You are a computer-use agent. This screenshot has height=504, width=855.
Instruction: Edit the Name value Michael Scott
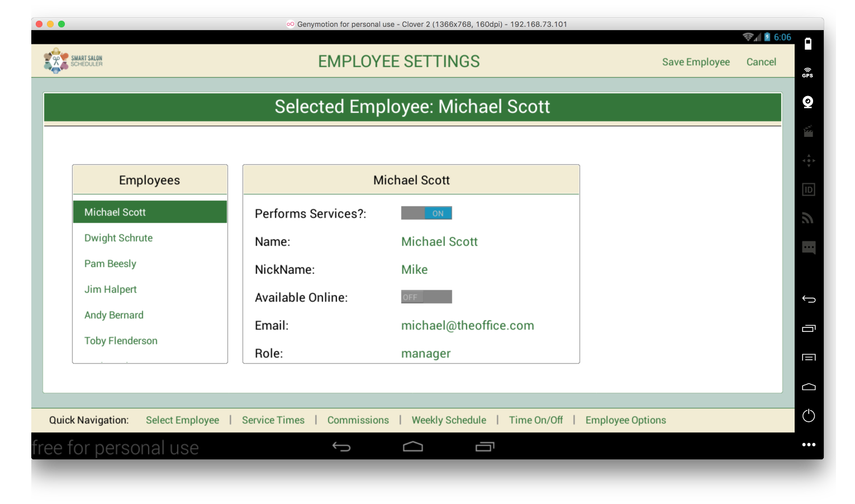(x=439, y=241)
